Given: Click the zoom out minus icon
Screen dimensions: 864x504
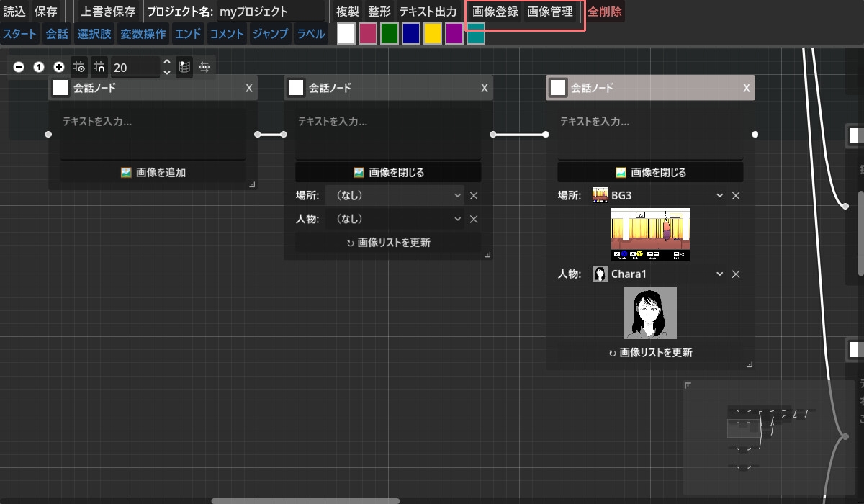Looking at the screenshot, I should pos(19,67).
